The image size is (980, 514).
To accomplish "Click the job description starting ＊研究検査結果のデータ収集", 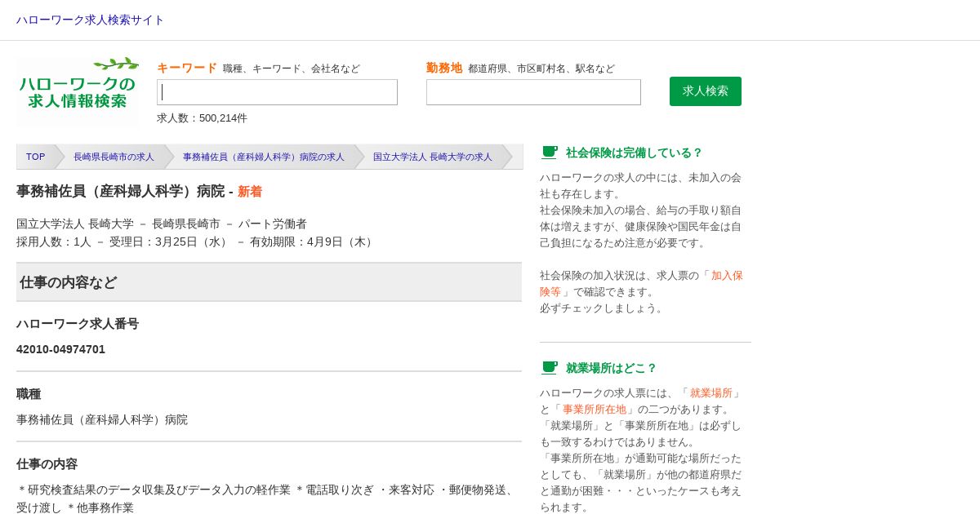I will coord(267,498).
